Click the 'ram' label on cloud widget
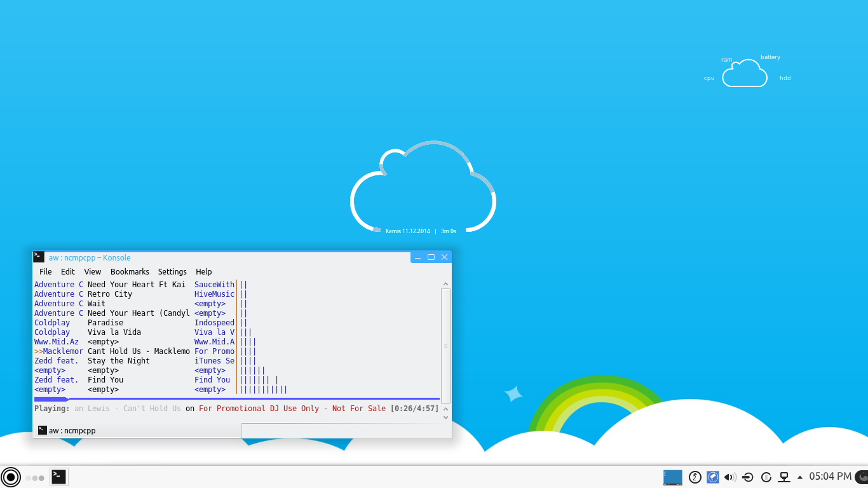The image size is (868, 488). (726, 60)
